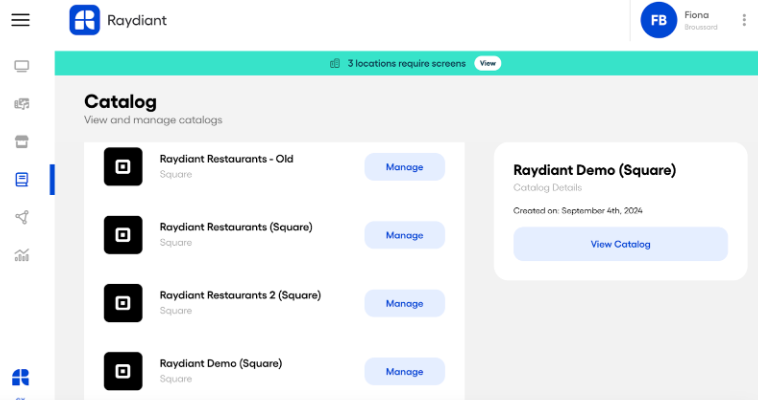This screenshot has height=400, width=758.
Task: Manage the Raydiant Restaurants 2 (Square) catalog
Action: 405,303
